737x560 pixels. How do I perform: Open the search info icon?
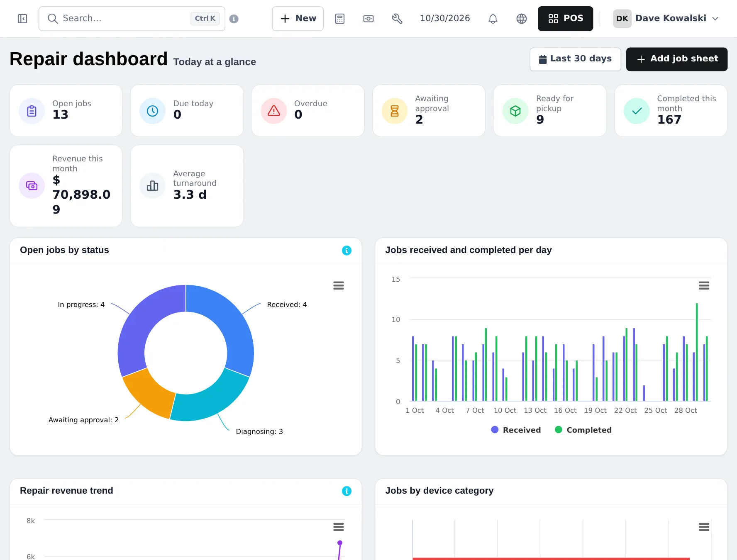[x=234, y=19]
